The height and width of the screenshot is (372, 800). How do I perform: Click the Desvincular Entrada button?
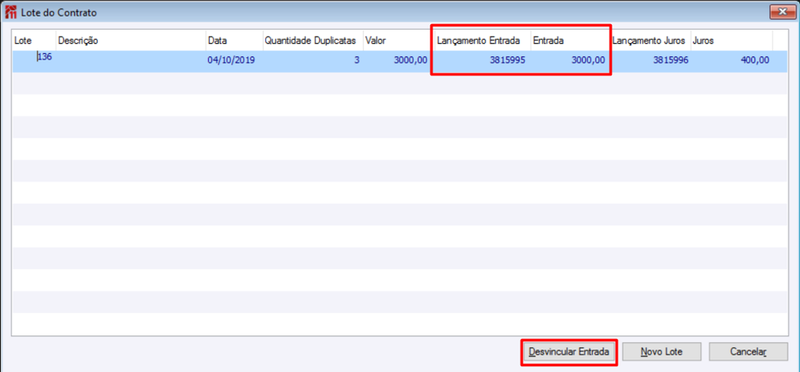[x=568, y=352]
